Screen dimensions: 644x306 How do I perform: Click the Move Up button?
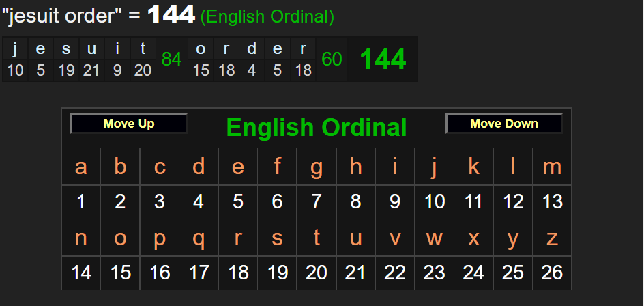click(128, 124)
